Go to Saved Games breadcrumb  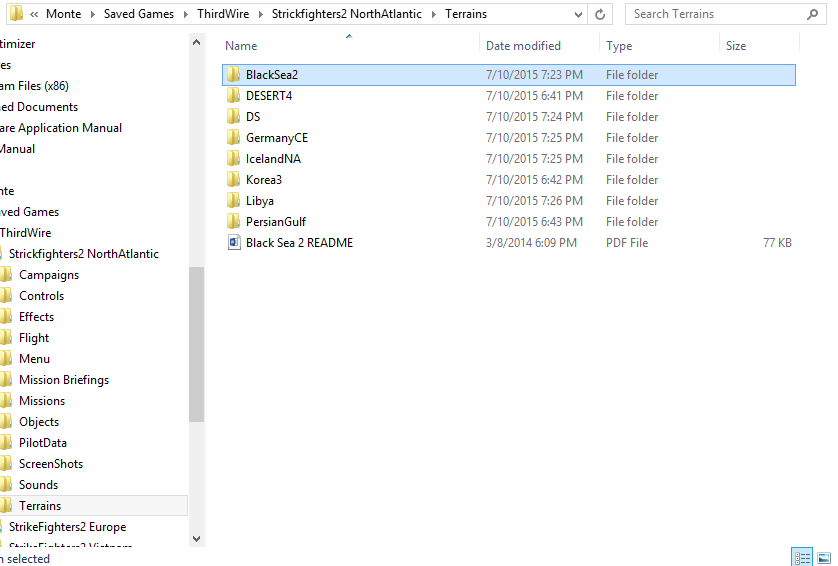coord(139,14)
